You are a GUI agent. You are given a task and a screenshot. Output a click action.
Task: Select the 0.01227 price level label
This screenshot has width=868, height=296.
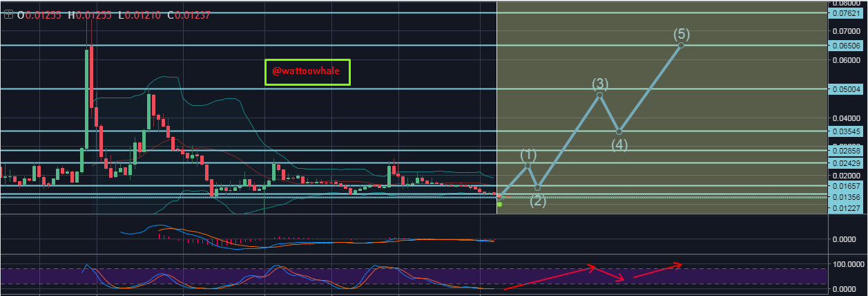[847, 209]
